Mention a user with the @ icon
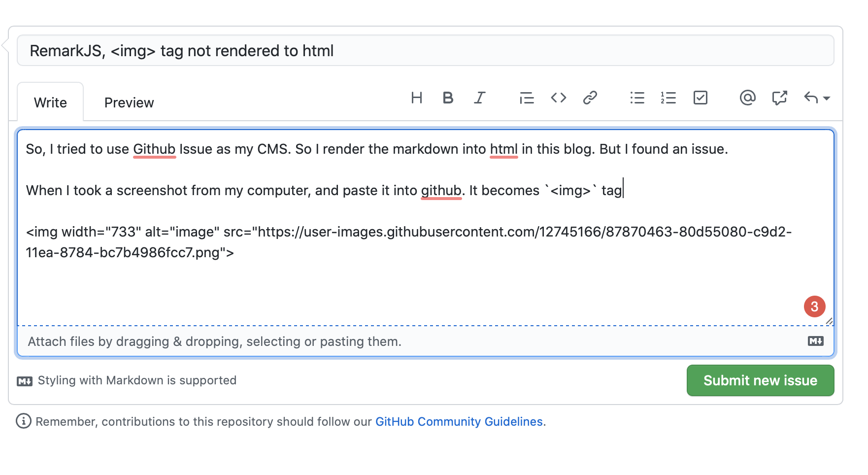 pos(747,98)
